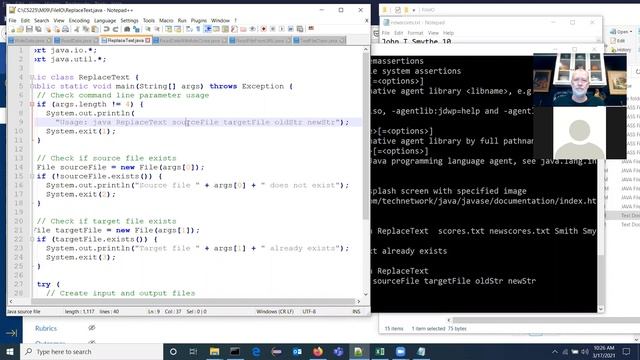Viewport: 640px width, 360px height.
Task: Click the editor's scroll down arrow
Action: coord(366,294)
